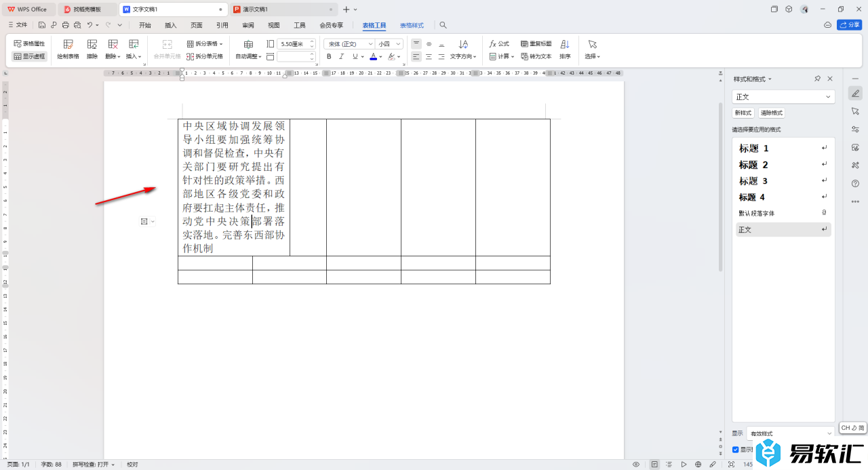Expand the font color dropdown arrow

tap(380, 57)
